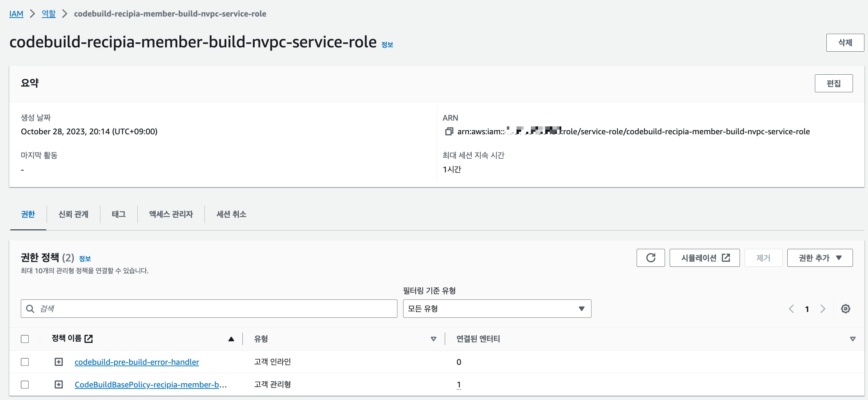Select all policies header checkbox
Screen dimensions: 868x400
click(x=25, y=339)
